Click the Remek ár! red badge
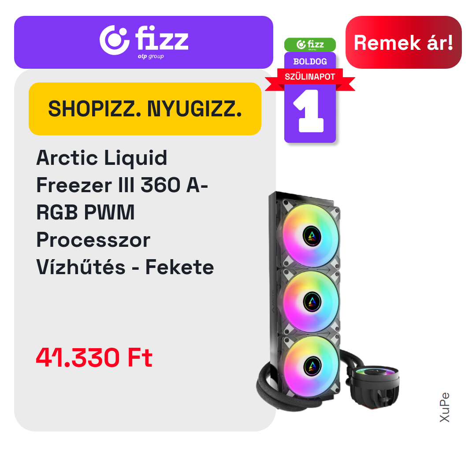 tap(403, 42)
